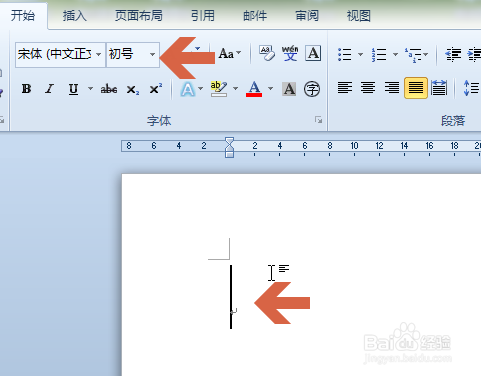Click enclosed character 字 icon
This screenshot has height=376, width=481.
coord(312,89)
